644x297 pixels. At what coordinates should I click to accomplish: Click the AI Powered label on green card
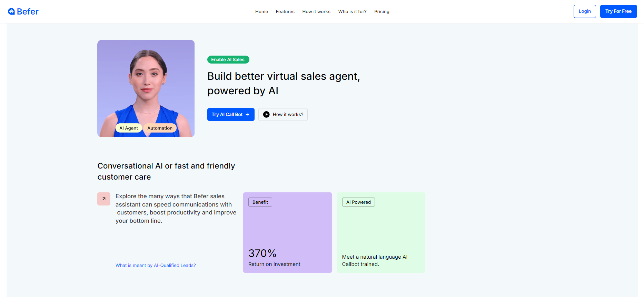click(358, 202)
